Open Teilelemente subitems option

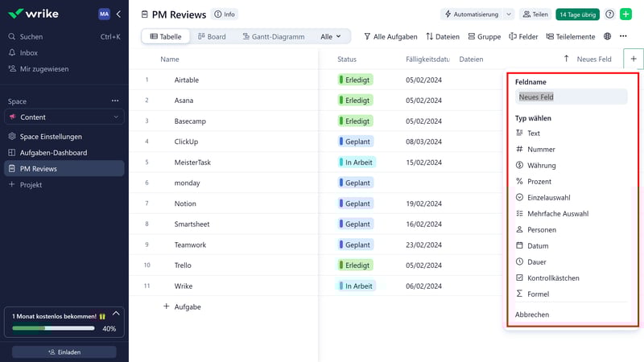(571, 36)
